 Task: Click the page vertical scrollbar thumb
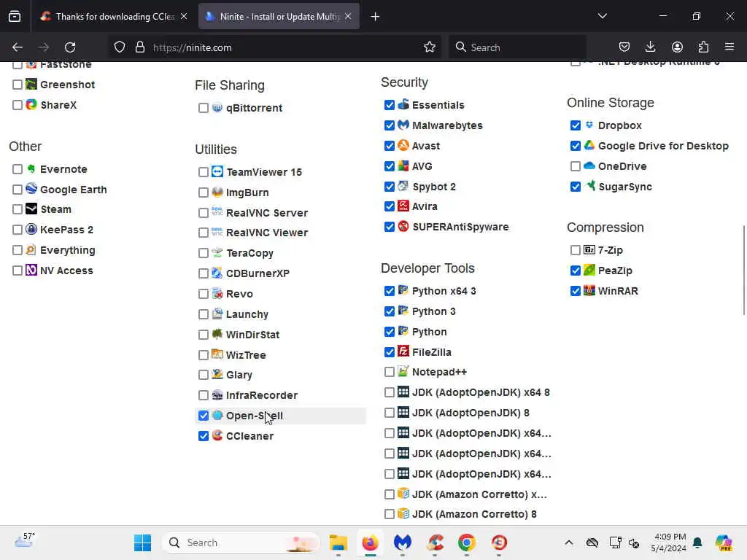tap(743, 270)
